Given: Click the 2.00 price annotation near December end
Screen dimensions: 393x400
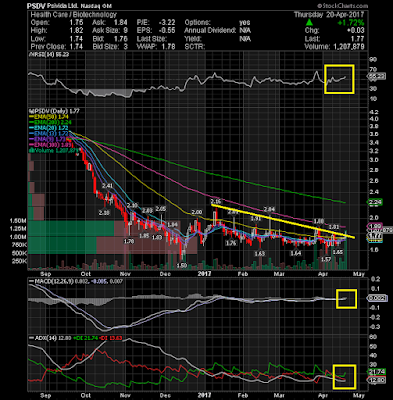Looking at the screenshot, I should pyautogui.click(x=197, y=212).
